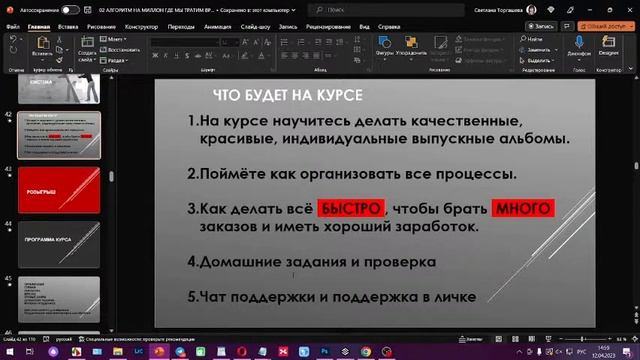Open the Файл menu
Screen dimensions: 640x360
coord(13,27)
